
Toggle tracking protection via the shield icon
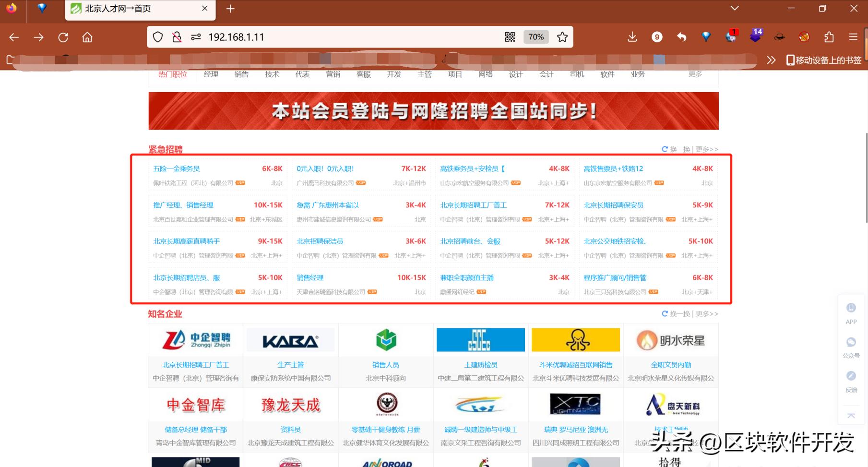[157, 36]
